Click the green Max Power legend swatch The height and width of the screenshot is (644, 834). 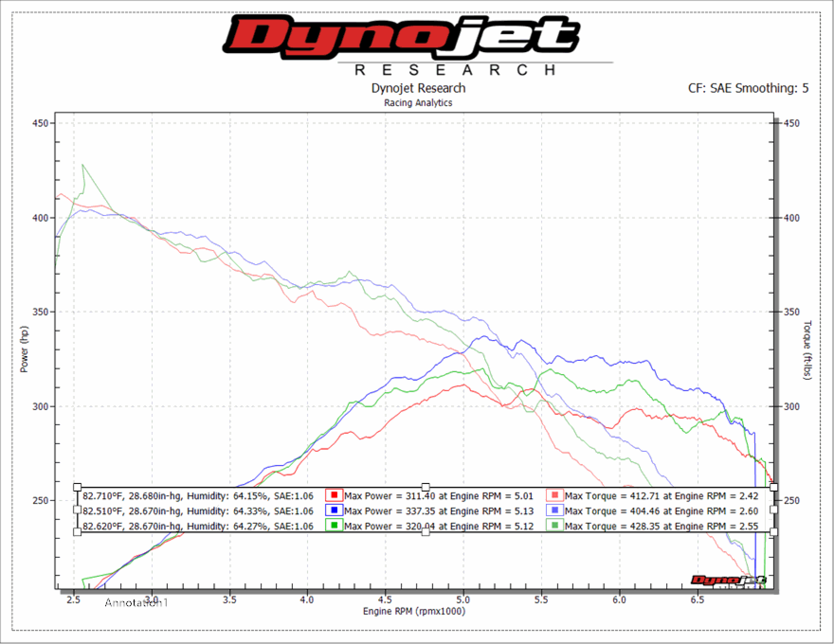(x=334, y=525)
